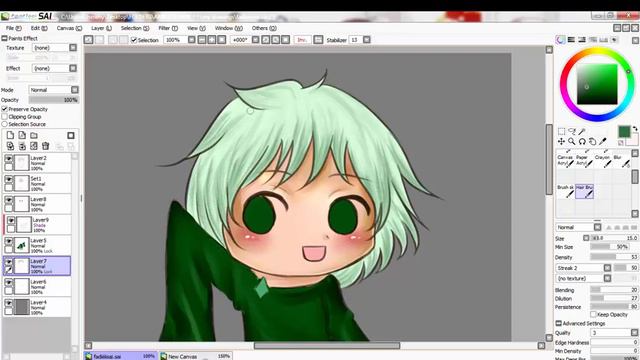This screenshot has height=360, width=640.
Task: Click the Inv. button in toolbar
Action: coord(302,40)
